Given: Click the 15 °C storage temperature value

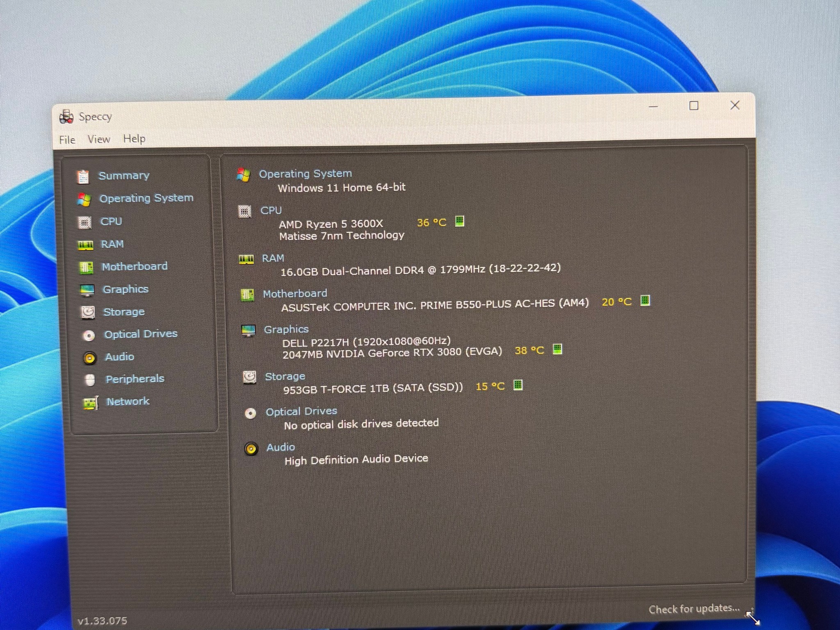Looking at the screenshot, I should (x=490, y=386).
